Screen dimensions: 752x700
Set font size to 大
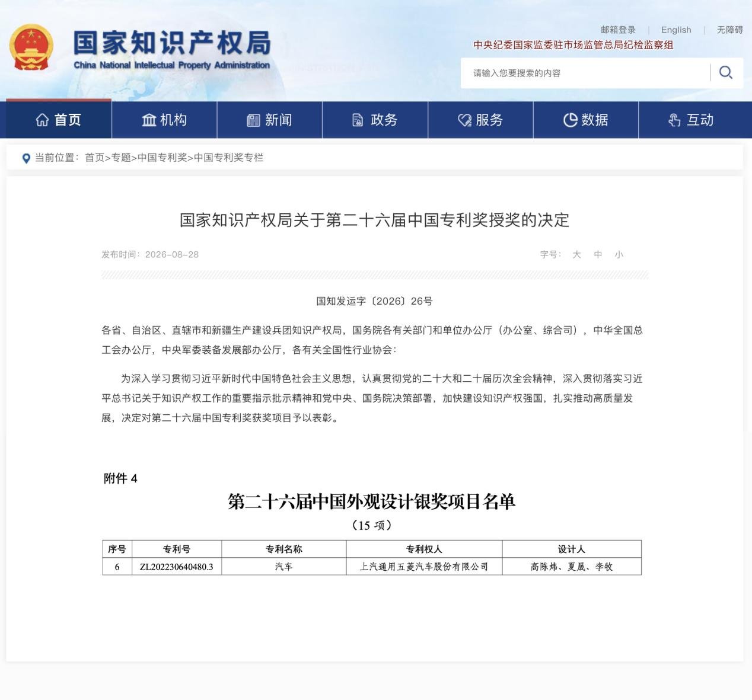pos(576,254)
